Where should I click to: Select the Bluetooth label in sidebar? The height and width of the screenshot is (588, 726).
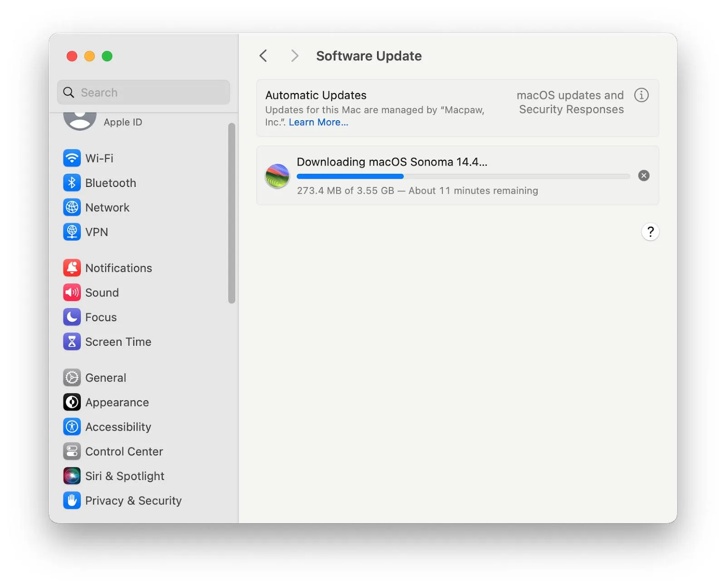point(111,183)
